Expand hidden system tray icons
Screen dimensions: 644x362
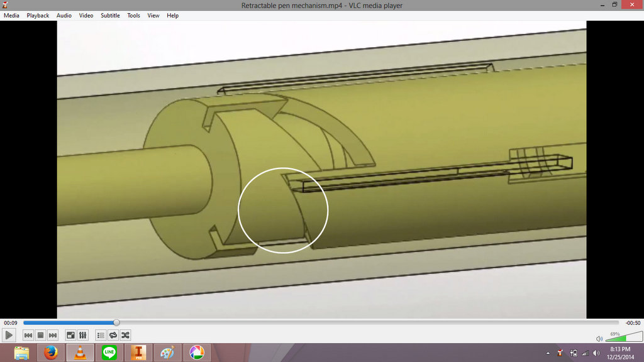(x=548, y=353)
